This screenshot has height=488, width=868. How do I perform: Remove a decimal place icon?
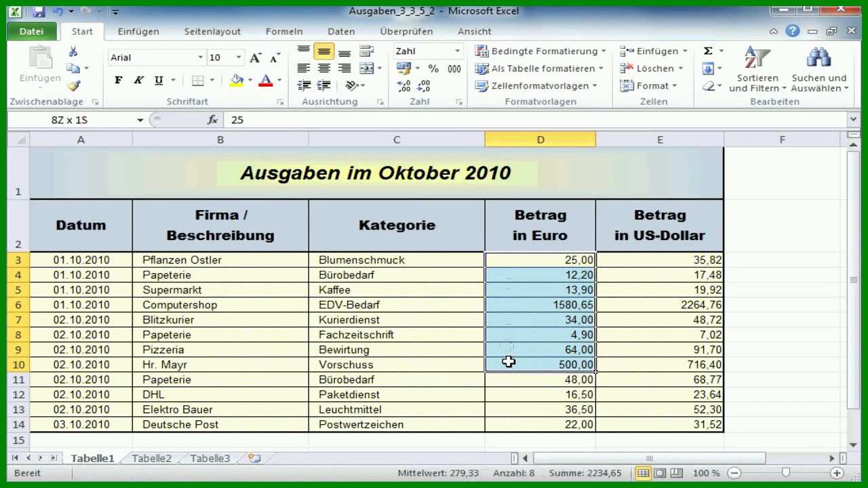pos(425,86)
